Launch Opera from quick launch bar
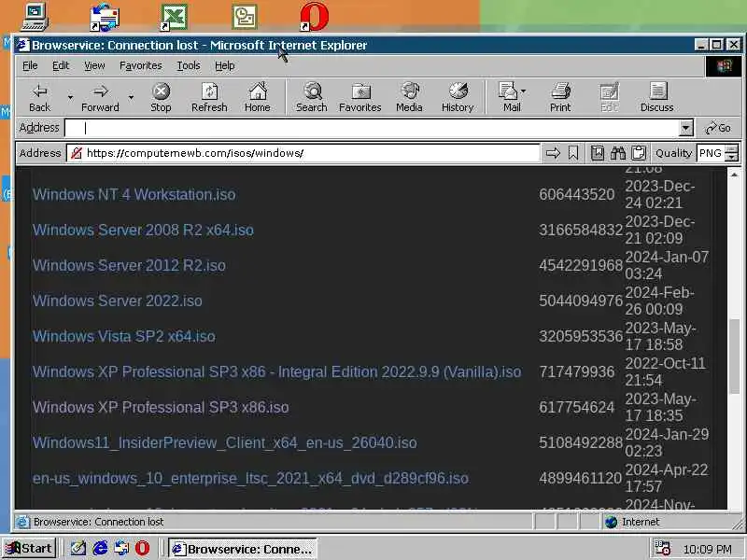747x560 pixels. [142, 548]
